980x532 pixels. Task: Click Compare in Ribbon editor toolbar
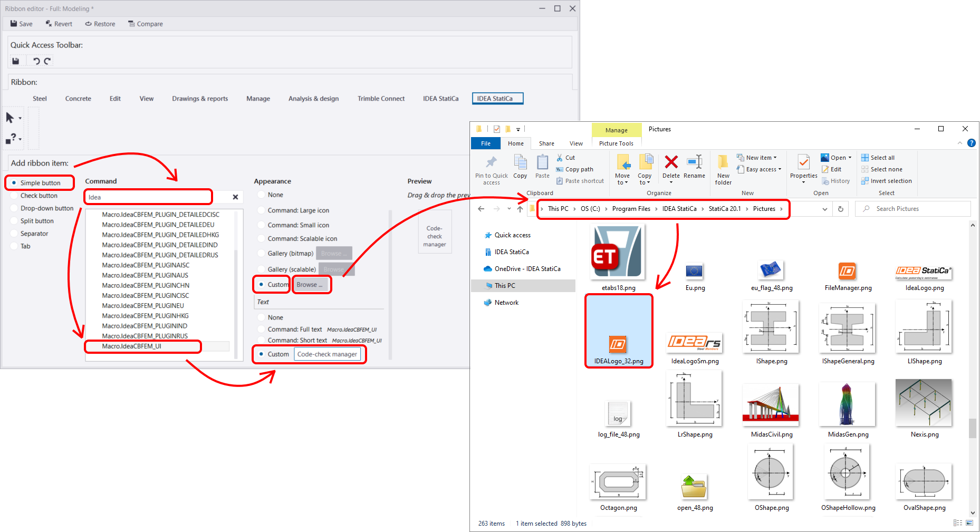point(146,24)
